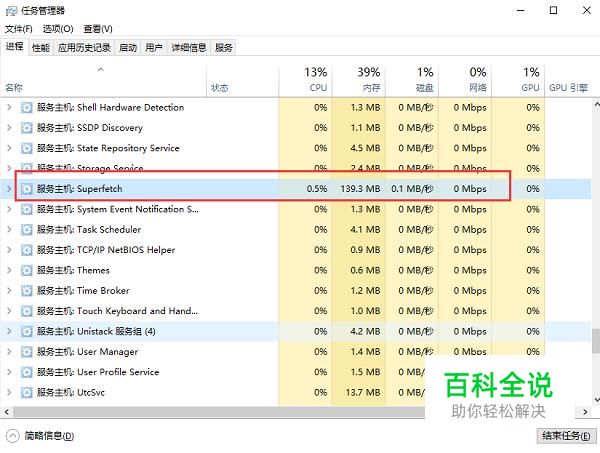Expand the Superfetch service host row
The width and height of the screenshot is (600, 453).
[x=9, y=189]
